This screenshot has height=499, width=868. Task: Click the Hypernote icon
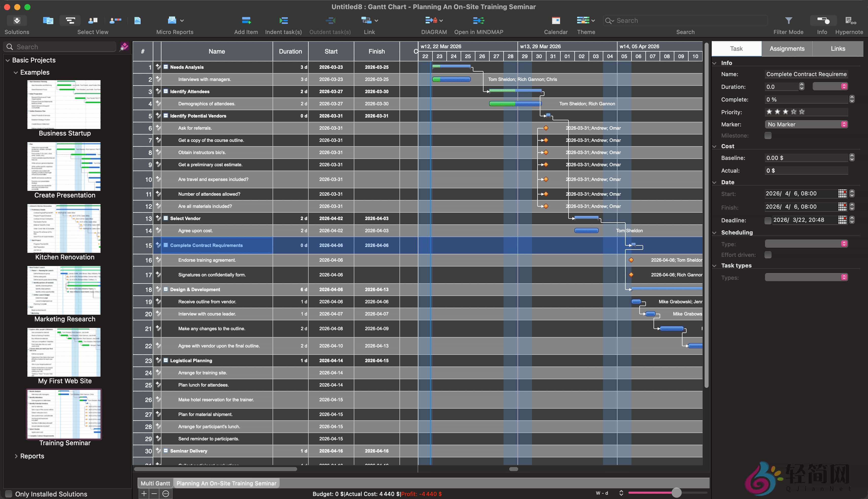[849, 21]
